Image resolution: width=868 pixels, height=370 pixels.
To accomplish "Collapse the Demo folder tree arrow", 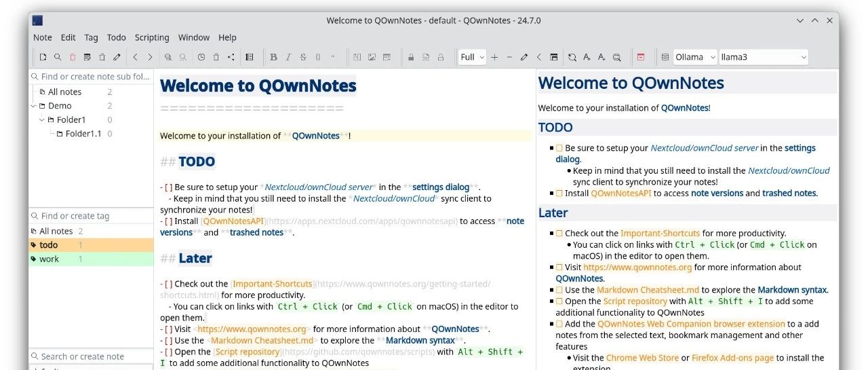I will click(x=33, y=106).
